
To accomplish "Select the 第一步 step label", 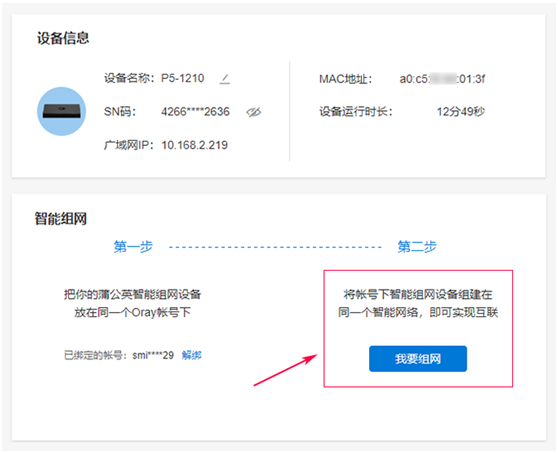I will [x=133, y=247].
